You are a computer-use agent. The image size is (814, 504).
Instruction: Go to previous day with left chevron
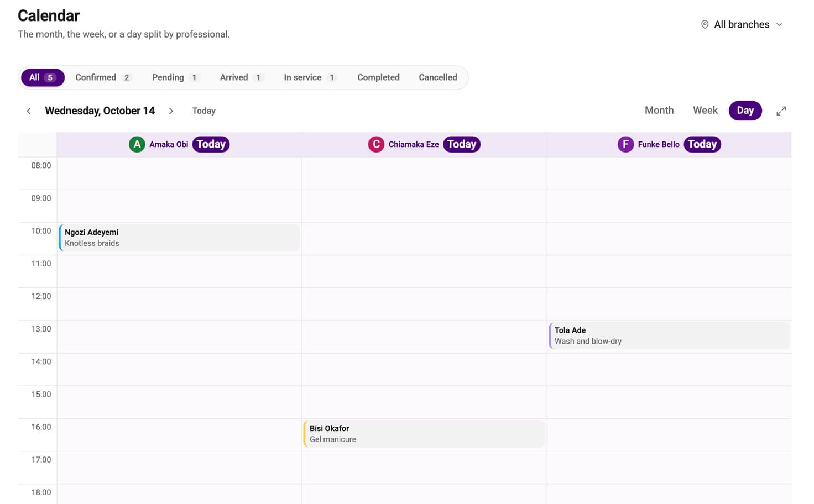(29, 111)
